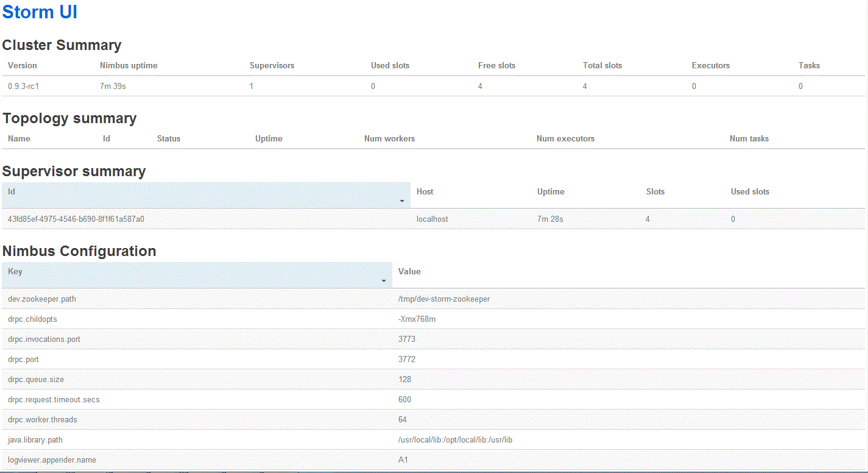Image resolution: width=868 pixels, height=473 pixels.
Task: Sort topology summary by Name header
Action: [19, 138]
